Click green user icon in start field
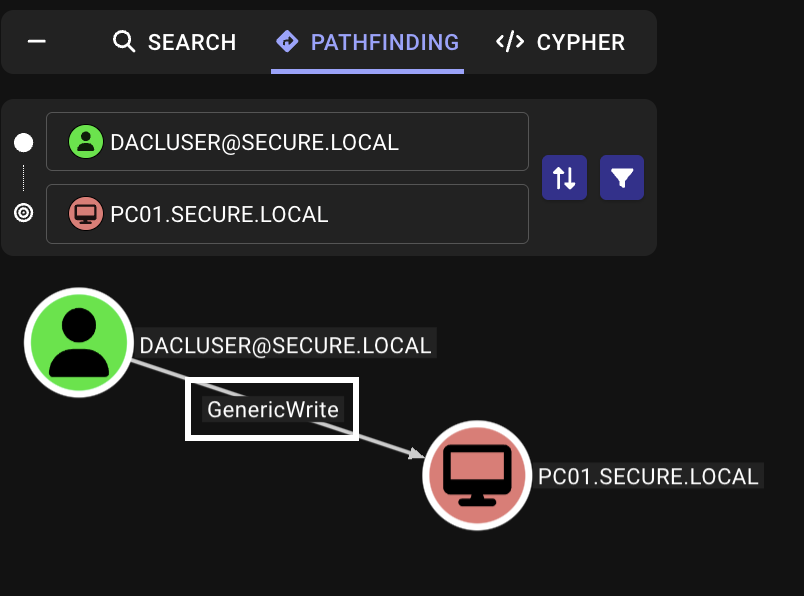Viewport: 804px width, 596px height. (86, 142)
